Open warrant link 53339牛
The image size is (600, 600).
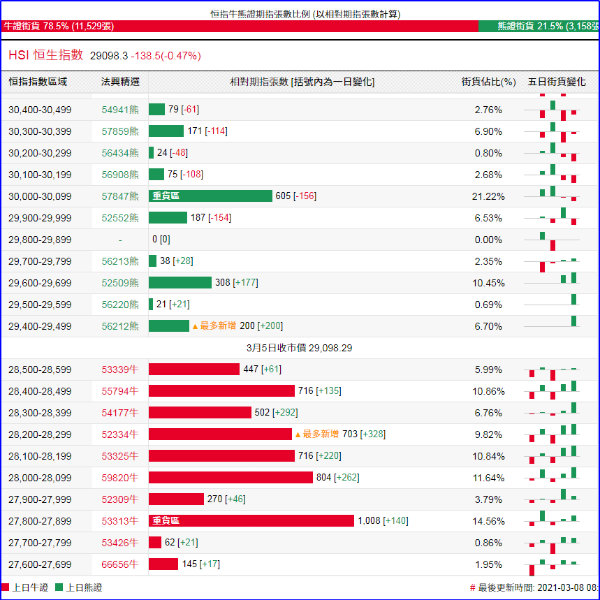click(120, 370)
